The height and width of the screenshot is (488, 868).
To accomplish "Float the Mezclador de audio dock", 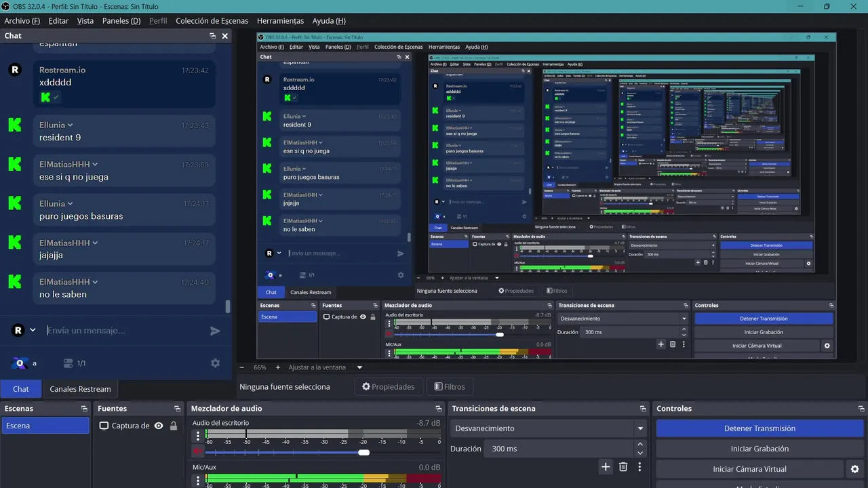I will coord(439,409).
